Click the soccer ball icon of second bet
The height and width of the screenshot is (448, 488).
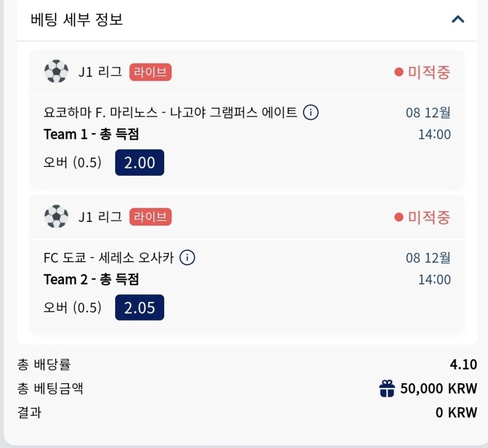(x=56, y=217)
